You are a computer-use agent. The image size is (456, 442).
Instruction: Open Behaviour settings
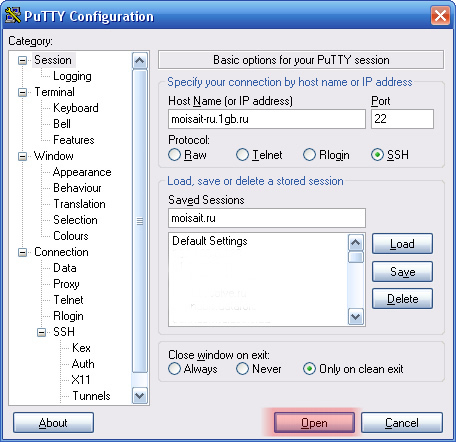(77, 188)
